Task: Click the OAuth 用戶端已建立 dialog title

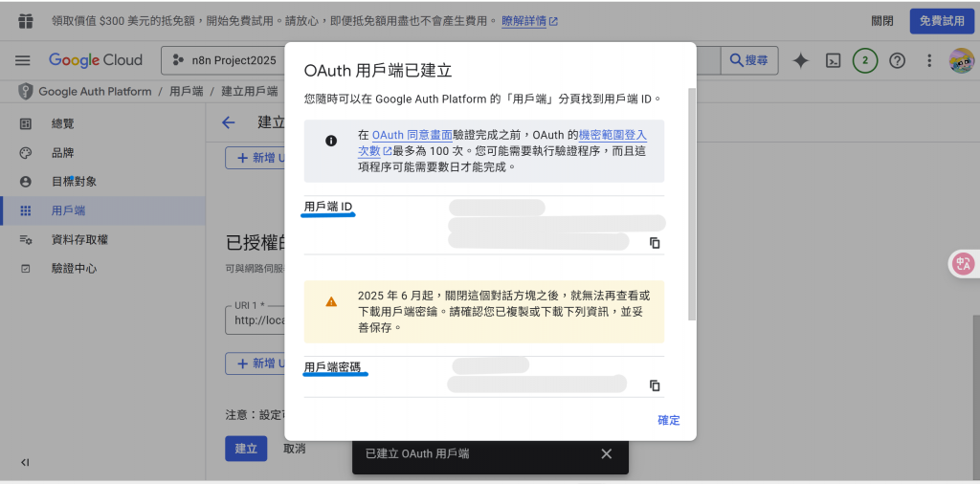Action: pos(377,70)
